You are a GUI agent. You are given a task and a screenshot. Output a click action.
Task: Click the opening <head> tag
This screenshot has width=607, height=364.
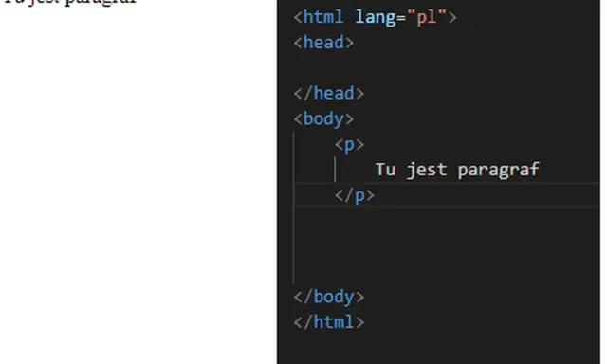pyautogui.click(x=323, y=43)
